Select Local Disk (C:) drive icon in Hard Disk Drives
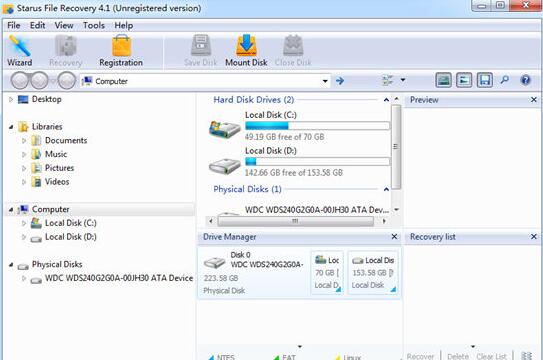 click(224, 129)
